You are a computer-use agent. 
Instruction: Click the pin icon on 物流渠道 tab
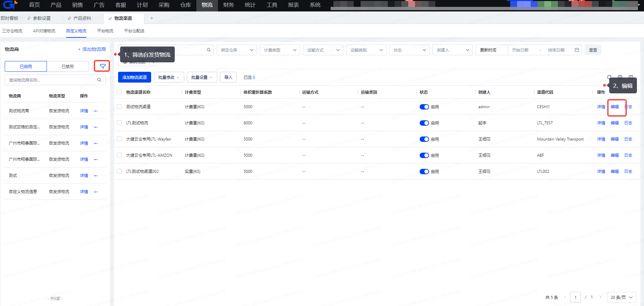click(x=110, y=19)
